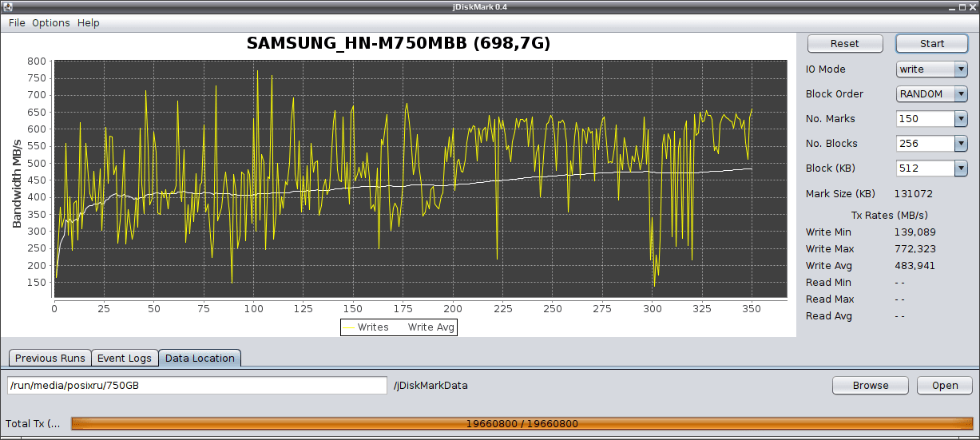980x440 pixels.
Task: Click the Write Avg value 483,941
Action: (915, 266)
